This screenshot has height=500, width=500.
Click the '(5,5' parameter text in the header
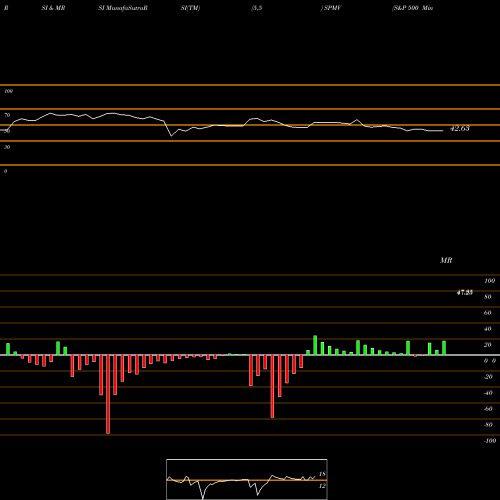pos(257,8)
